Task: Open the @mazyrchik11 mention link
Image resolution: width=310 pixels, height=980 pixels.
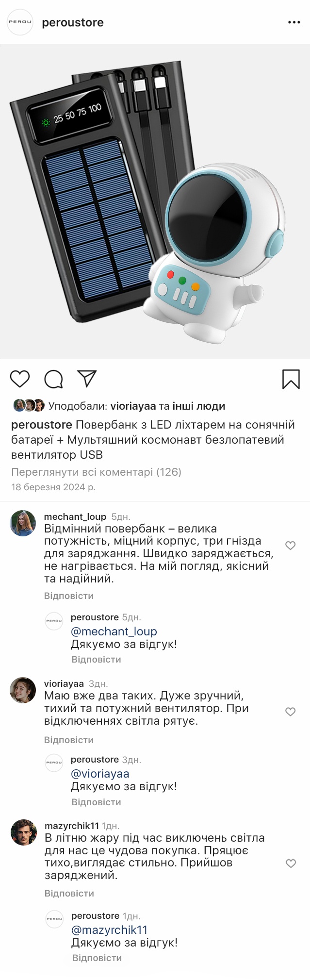Action: point(109,930)
